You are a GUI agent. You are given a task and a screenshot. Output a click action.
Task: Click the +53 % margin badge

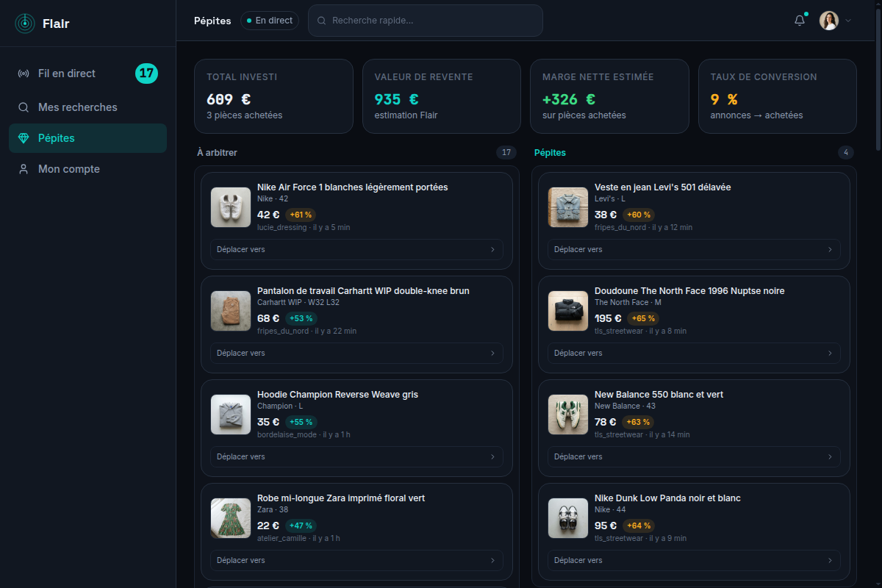click(x=301, y=319)
